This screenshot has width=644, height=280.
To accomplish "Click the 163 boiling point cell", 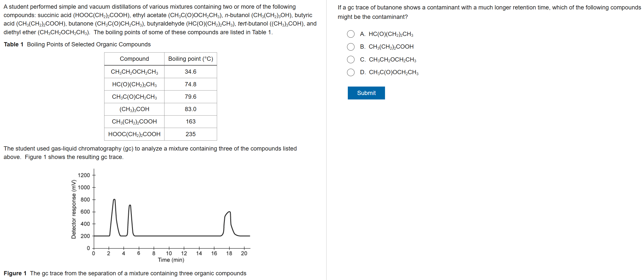I will pos(191,122).
